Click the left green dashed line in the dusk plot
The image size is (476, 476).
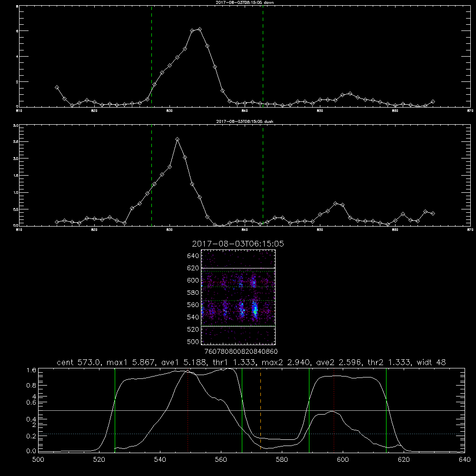(x=151, y=175)
